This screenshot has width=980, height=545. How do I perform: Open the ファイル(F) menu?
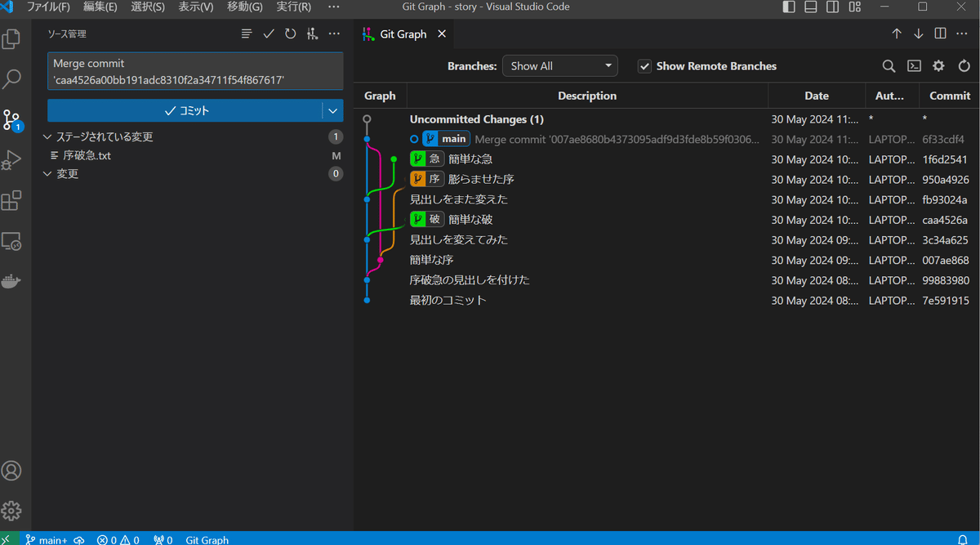48,7
